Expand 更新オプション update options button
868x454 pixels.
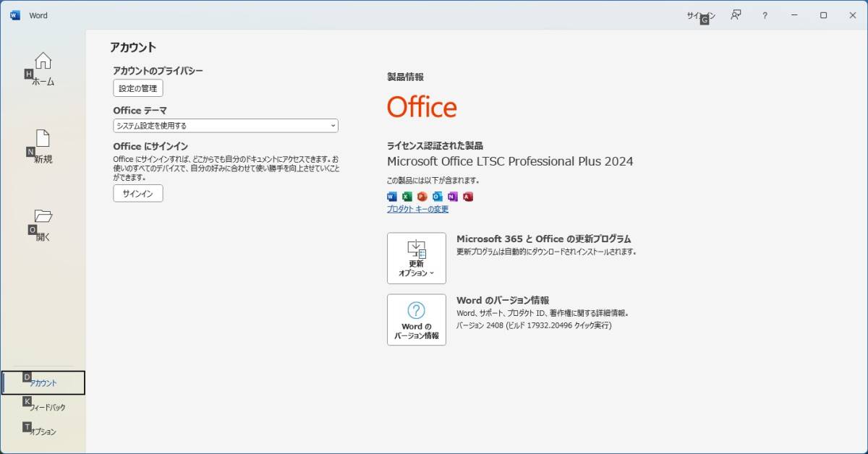[417, 258]
